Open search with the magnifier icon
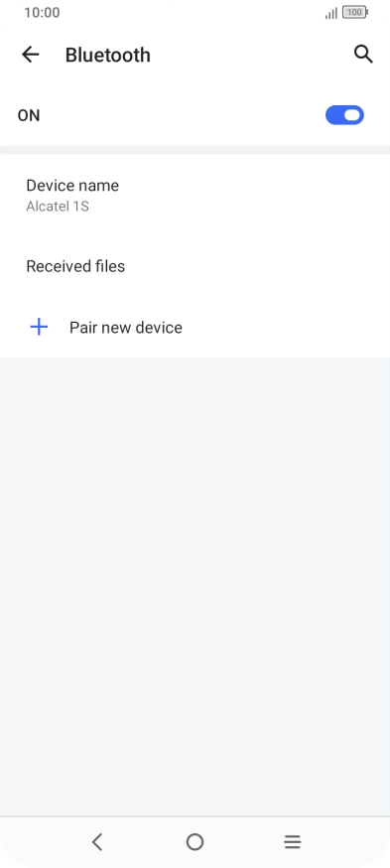390x868 pixels. (x=363, y=55)
